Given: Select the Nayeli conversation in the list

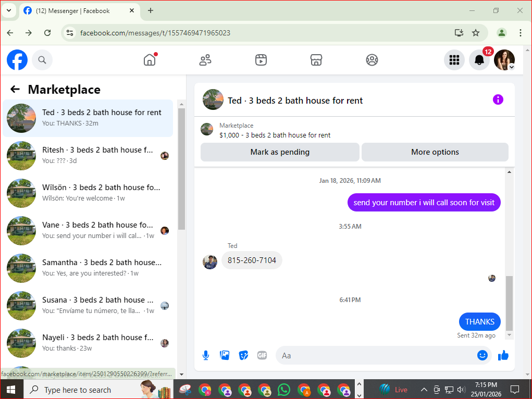Looking at the screenshot, I should point(88,343).
